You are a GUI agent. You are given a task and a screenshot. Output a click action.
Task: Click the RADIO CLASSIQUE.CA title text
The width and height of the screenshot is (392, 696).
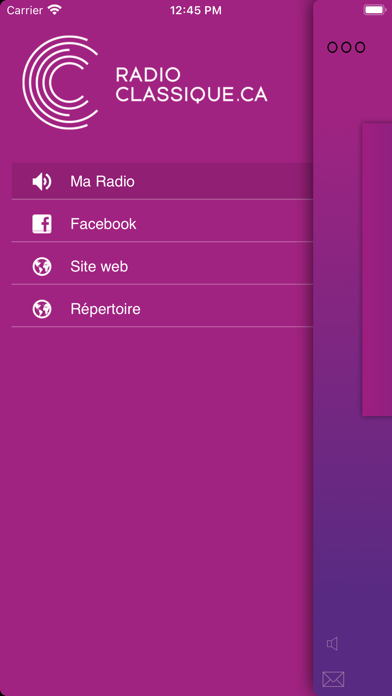[191, 85]
